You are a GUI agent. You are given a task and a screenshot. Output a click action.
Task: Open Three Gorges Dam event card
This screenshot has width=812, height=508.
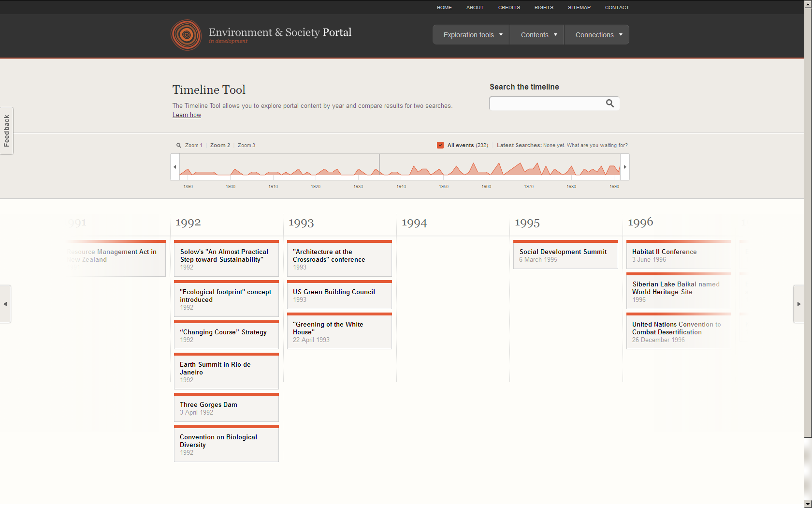[x=226, y=407]
